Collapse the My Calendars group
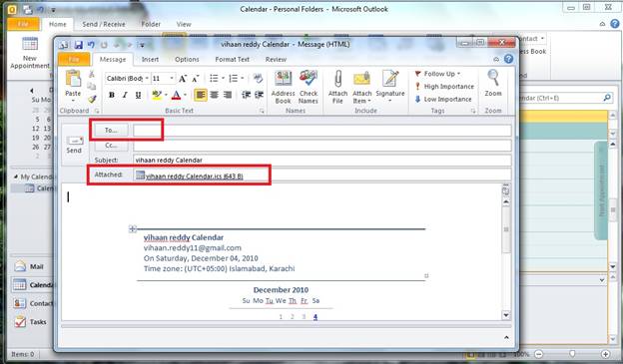The width and height of the screenshot is (623, 364). [16, 177]
